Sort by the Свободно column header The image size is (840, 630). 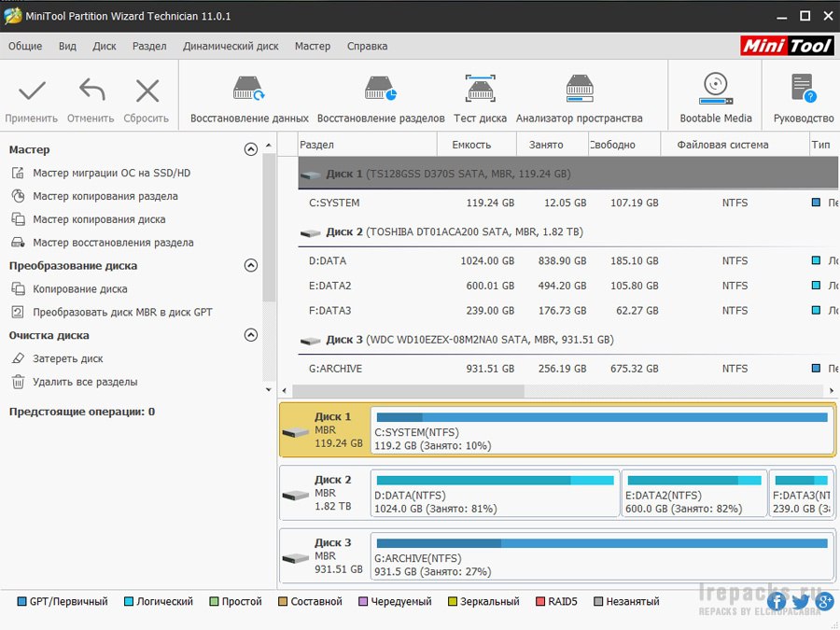pyautogui.click(x=624, y=145)
